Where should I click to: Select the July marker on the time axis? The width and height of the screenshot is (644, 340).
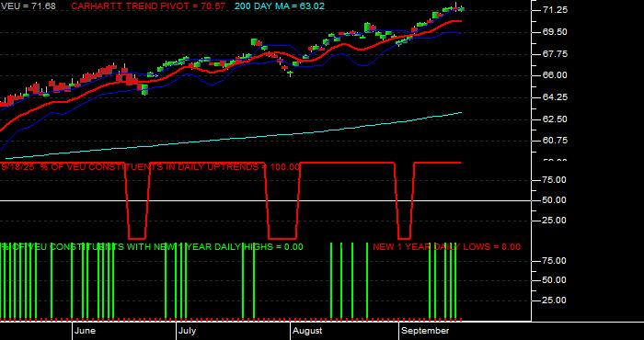(x=188, y=331)
